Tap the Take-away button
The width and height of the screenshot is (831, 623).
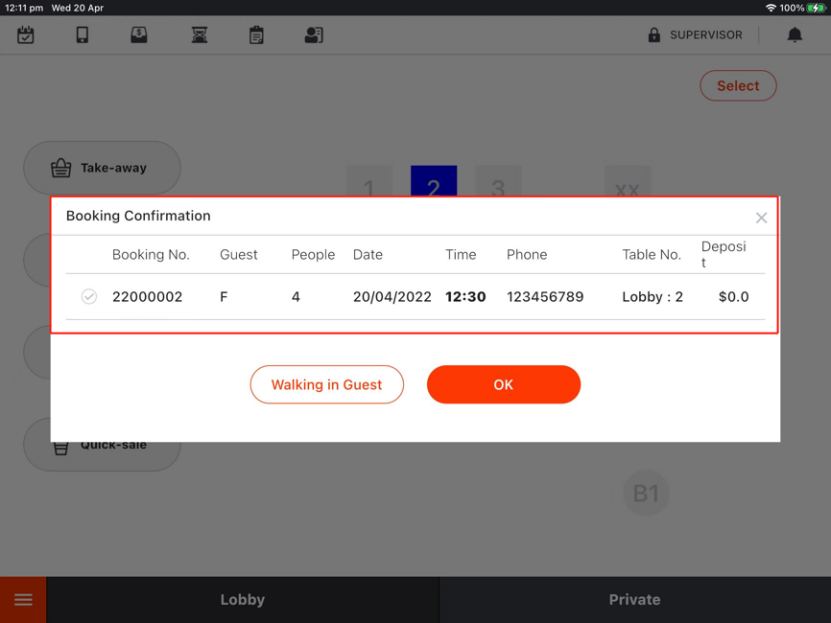pyautogui.click(x=102, y=168)
